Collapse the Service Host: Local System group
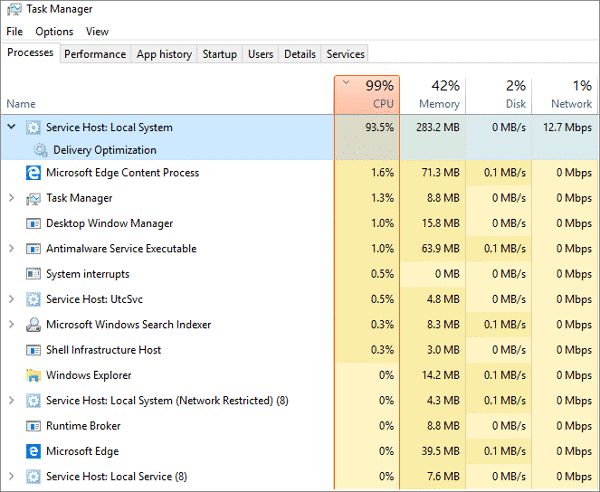The image size is (600, 492). 11,127
